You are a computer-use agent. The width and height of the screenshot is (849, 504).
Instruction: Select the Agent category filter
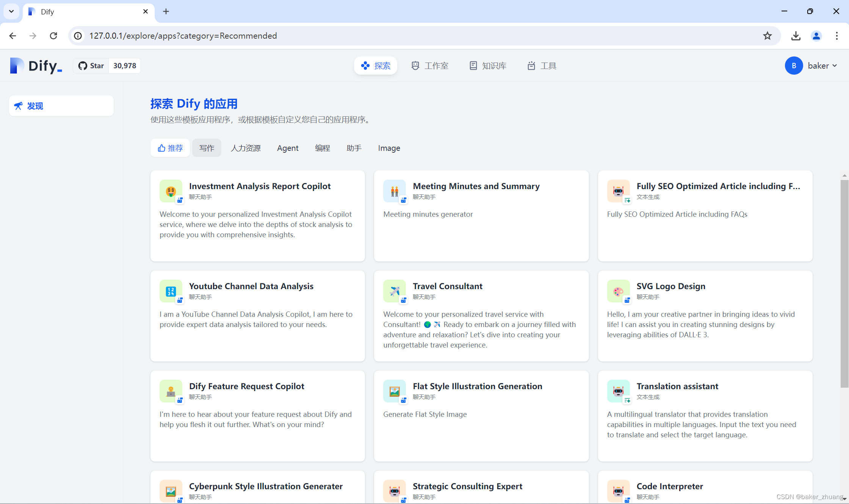point(288,148)
